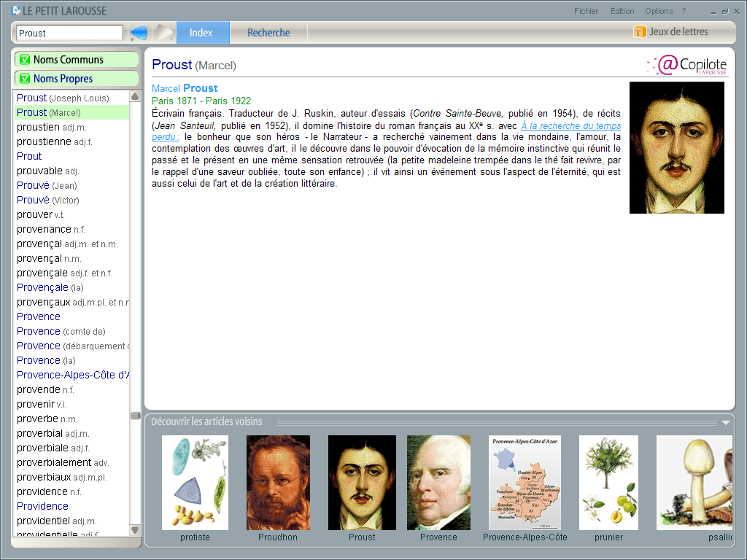The width and height of the screenshot is (747, 560).
Task: Click the back navigation arrow
Action: pos(138,31)
